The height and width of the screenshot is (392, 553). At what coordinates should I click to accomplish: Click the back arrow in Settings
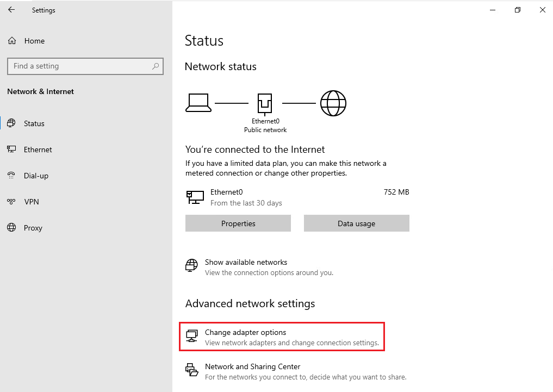coord(11,10)
